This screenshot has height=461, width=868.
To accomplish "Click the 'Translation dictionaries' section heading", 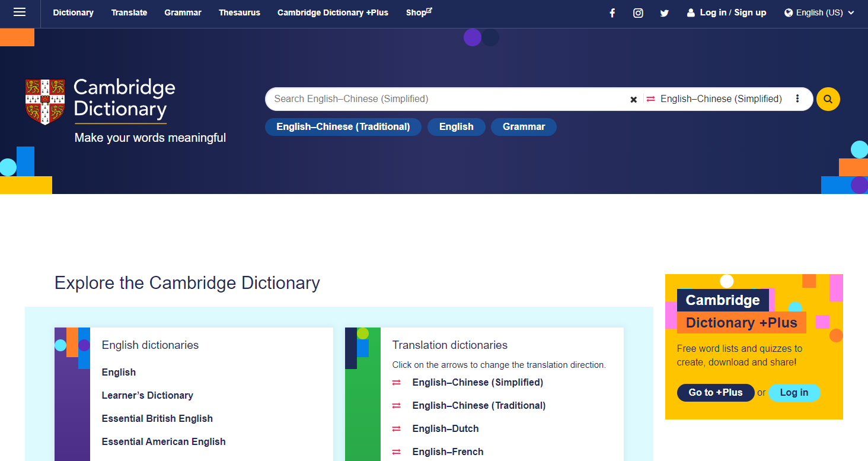I will click(x=450, y=345).
